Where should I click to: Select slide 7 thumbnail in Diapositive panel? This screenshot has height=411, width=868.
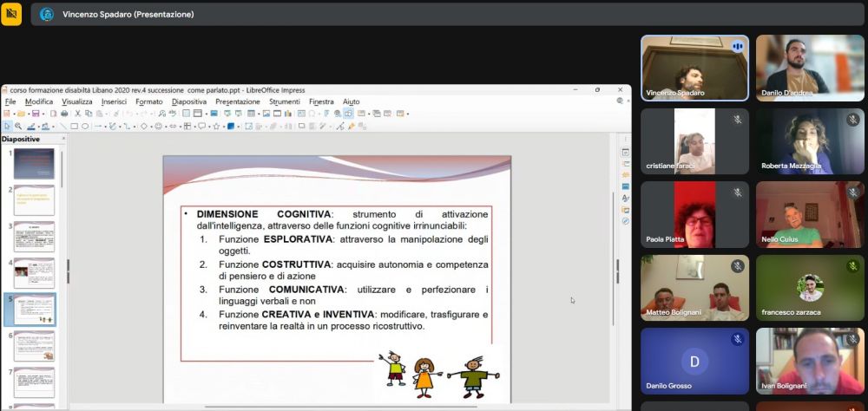(x=34, y=382)
